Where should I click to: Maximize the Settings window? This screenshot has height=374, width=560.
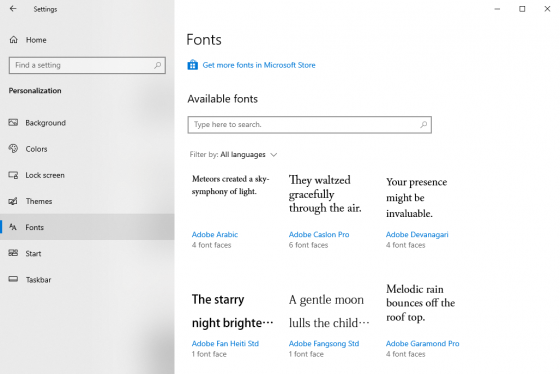pyautogui.click(x=522, y=9)
